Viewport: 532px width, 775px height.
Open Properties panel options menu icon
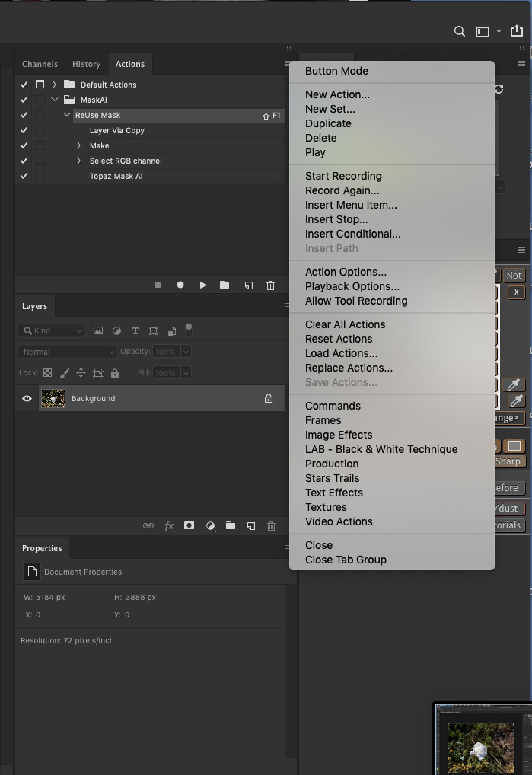[287, 548]
